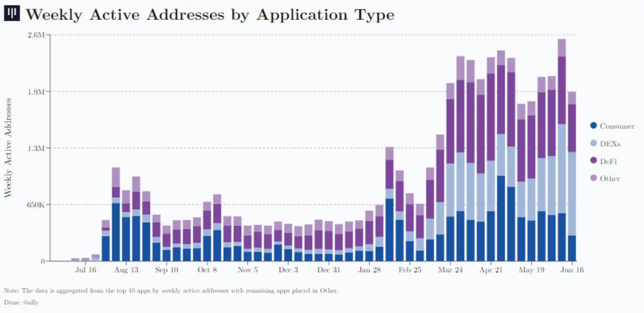Click the vertical Weekly Active Addresses axis title
The image size is (644, 313).
[8, 148]
